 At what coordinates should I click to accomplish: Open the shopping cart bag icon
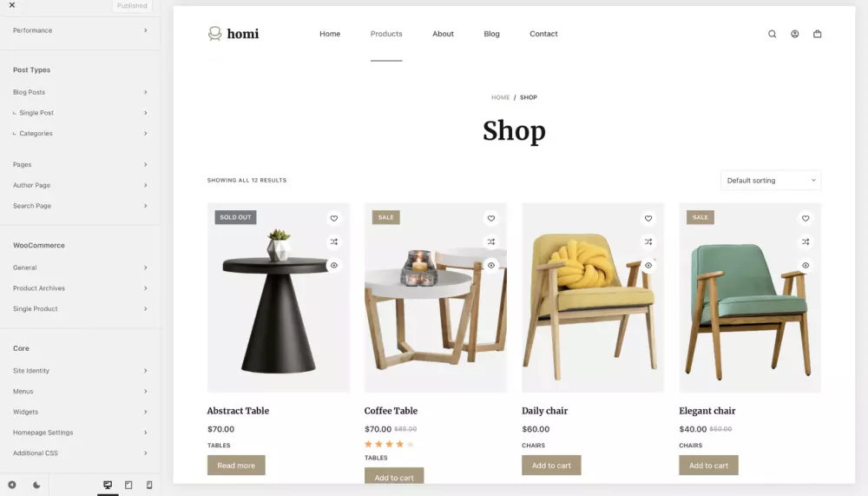[x=817, y=34]
